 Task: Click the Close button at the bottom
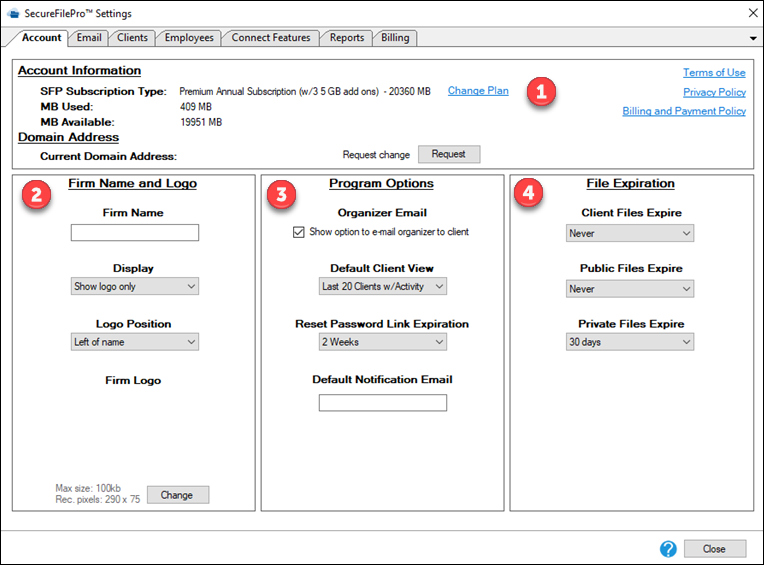(714, 549)
